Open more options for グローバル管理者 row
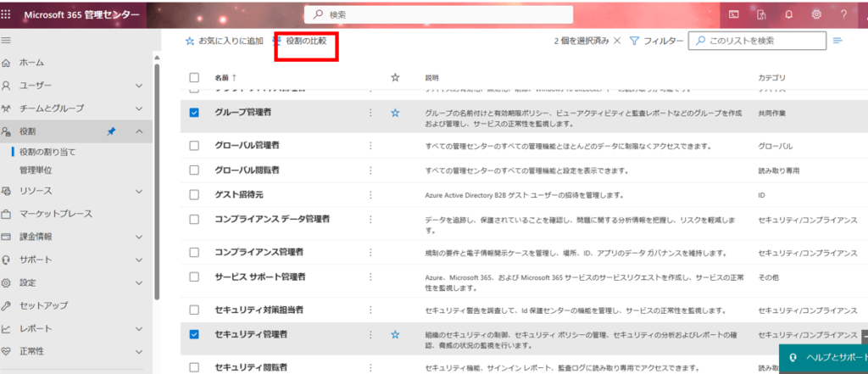Image resolution: width=868 pixels, height=374 pixels. coord(370,146)
